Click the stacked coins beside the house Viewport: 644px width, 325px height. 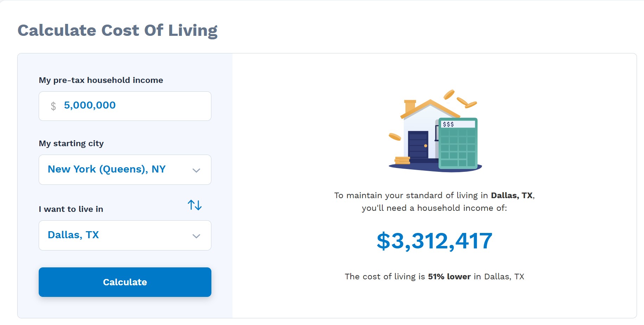click(402, 161)
